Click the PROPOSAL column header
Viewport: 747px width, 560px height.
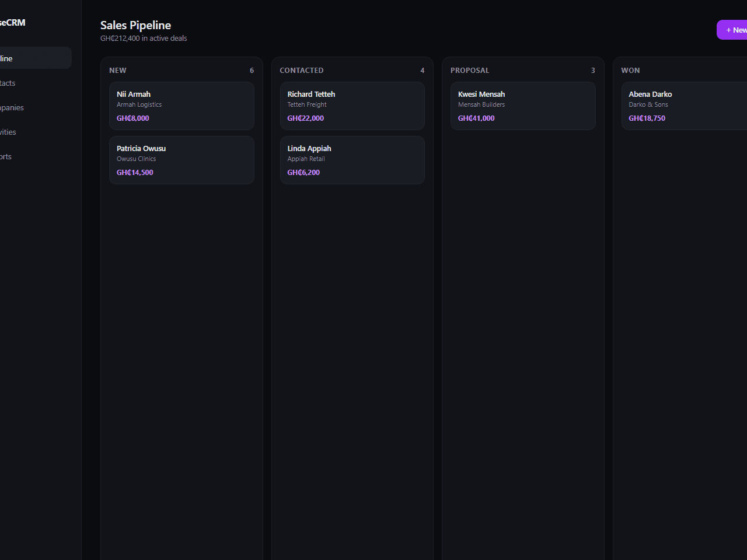(x=470, y=70)
